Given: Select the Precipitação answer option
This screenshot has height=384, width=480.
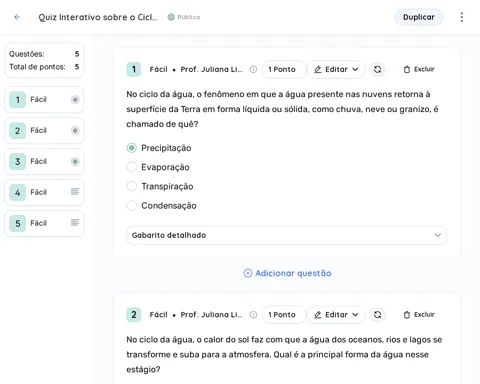Looking at the screenshot, I should [159, 148].
